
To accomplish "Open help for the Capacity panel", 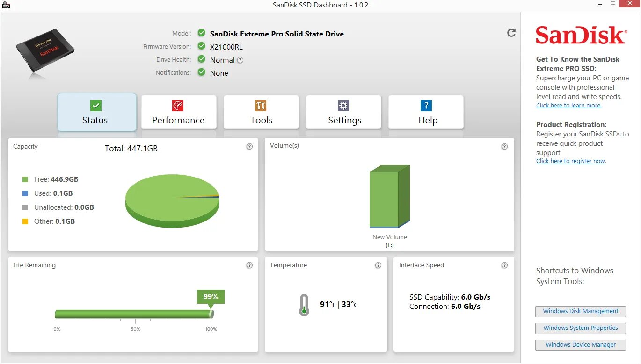I will coord(249,146).
